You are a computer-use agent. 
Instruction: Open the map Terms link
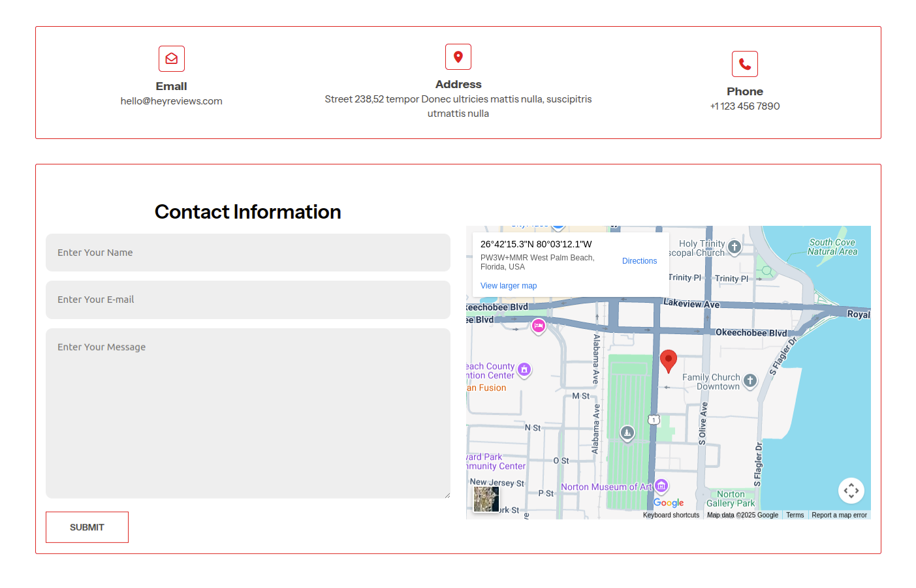click(x=795, y=515)
